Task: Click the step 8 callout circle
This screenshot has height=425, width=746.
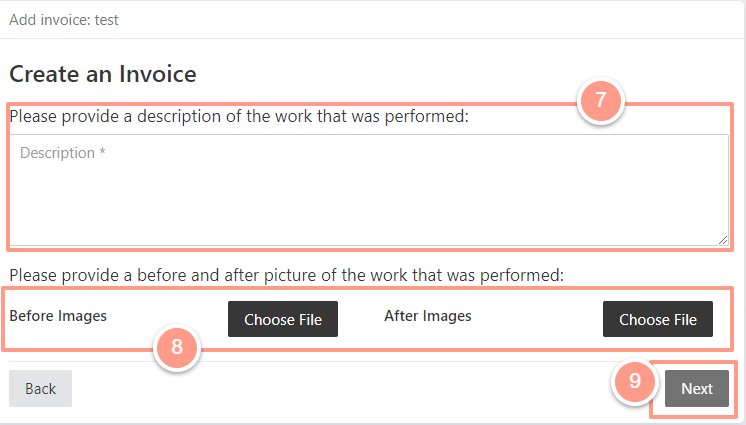Action: [x=177, y=347]
